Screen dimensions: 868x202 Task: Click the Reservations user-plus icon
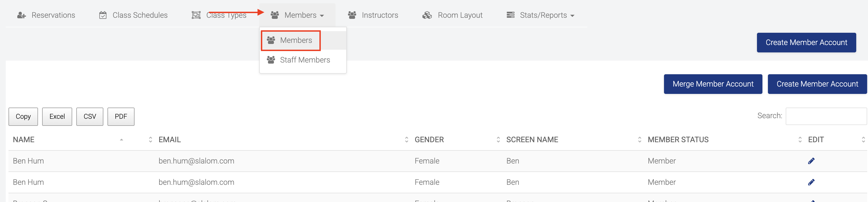22,15
